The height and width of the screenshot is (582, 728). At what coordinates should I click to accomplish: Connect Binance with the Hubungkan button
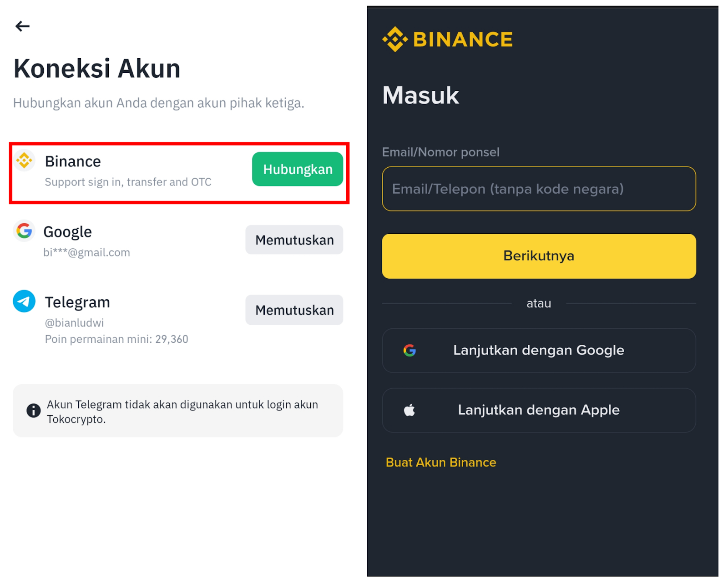pyautogui.click(x=298, y=169)
